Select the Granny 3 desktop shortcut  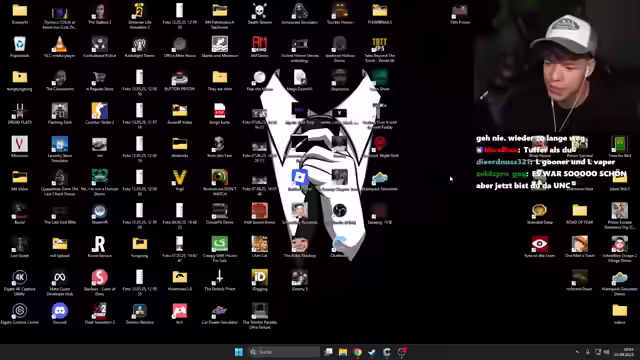[300, 278]
